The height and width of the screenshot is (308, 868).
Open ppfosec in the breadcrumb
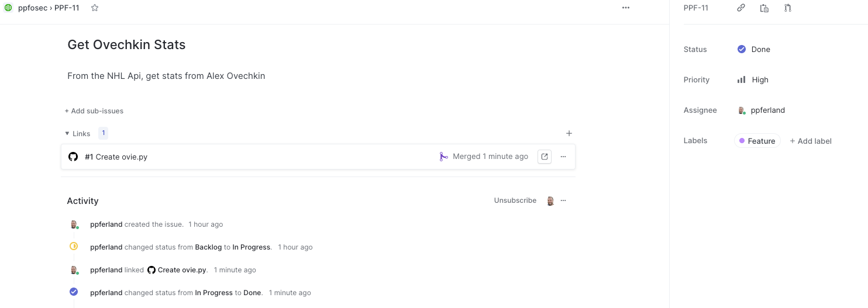pyautogui.click(x=33, y=8)
